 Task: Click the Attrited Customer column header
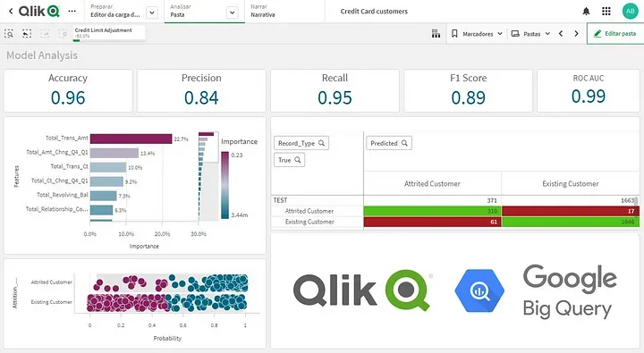tap(432, 183)
